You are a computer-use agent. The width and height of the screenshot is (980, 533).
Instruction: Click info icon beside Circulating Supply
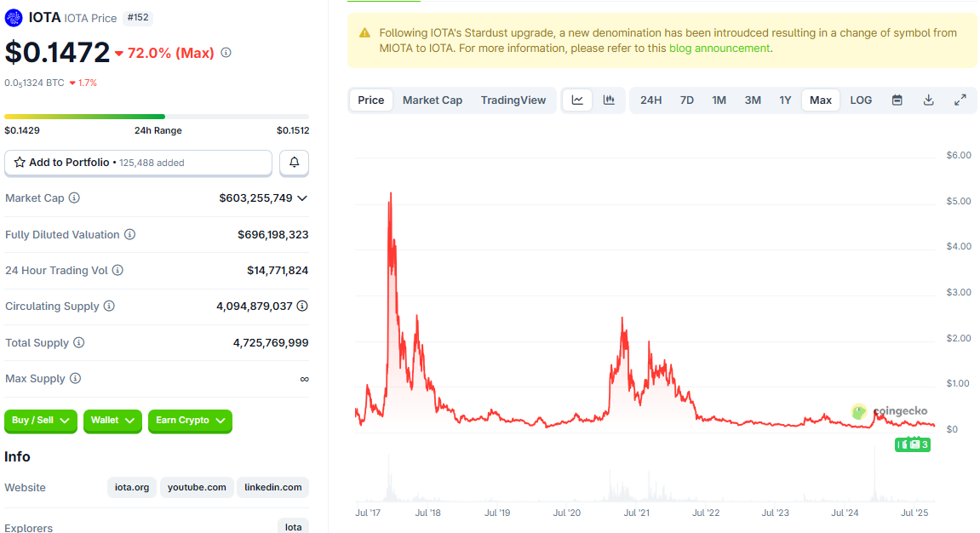(x=109, y=307)
